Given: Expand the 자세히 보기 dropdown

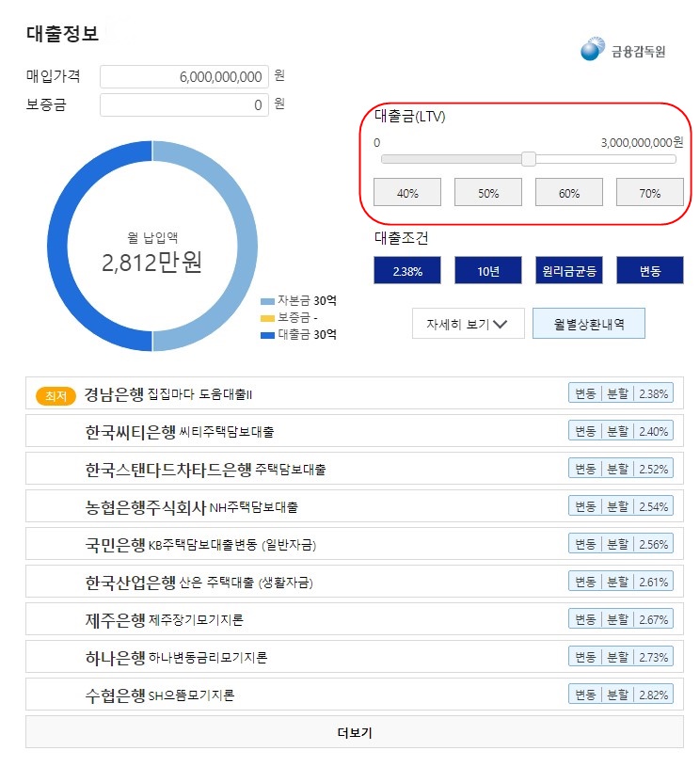Looking at the screenshot, I should pos(468,323).
